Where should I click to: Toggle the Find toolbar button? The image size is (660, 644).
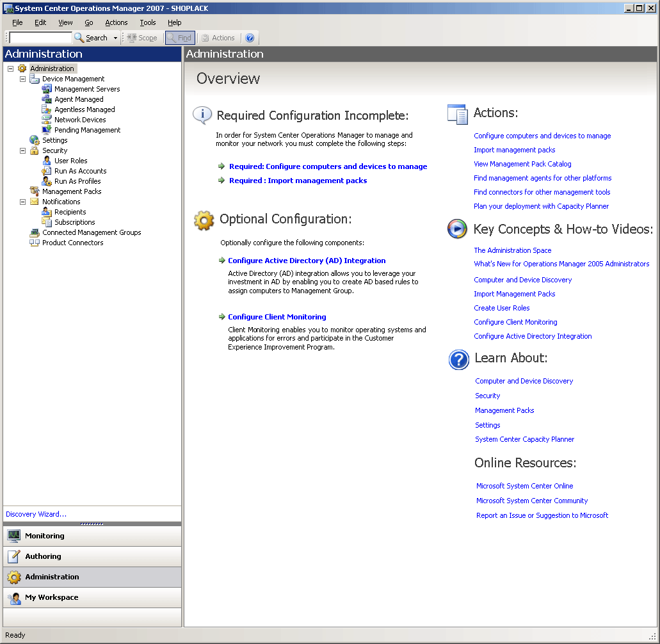pyautogui.click(x=180, y=38)
